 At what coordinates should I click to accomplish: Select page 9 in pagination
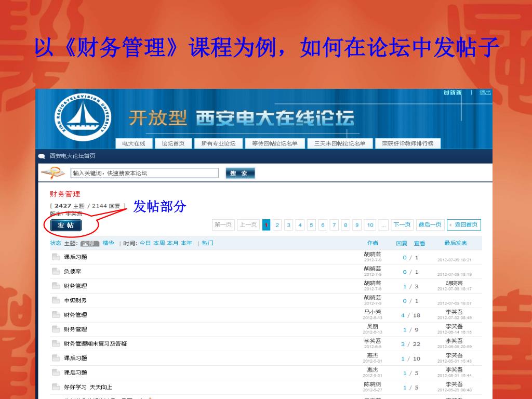(x=357, y=225)
